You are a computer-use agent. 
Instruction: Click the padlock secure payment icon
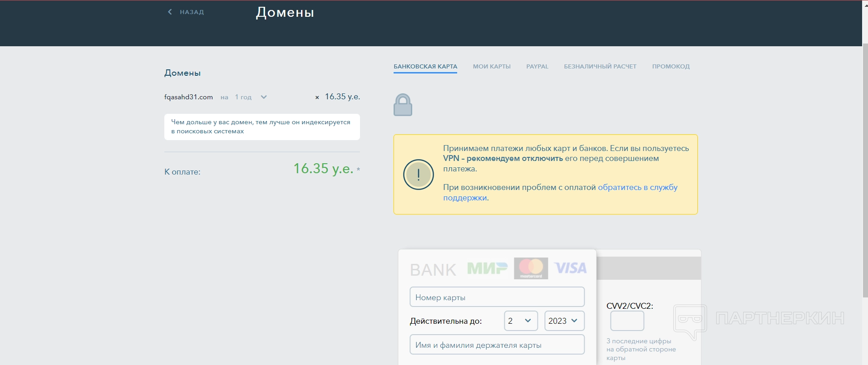click(x=403, y=105)
